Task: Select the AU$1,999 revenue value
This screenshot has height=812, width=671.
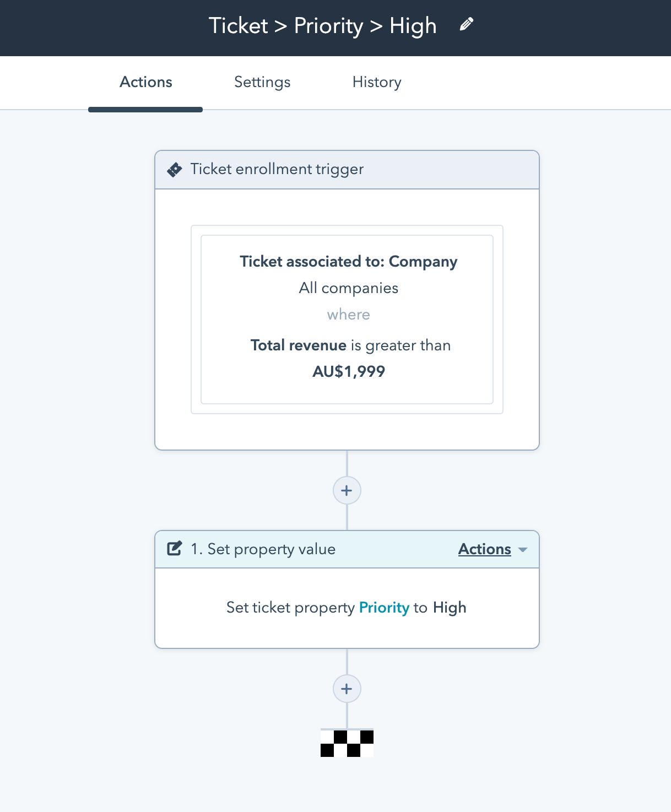Action: pos(349,372)
